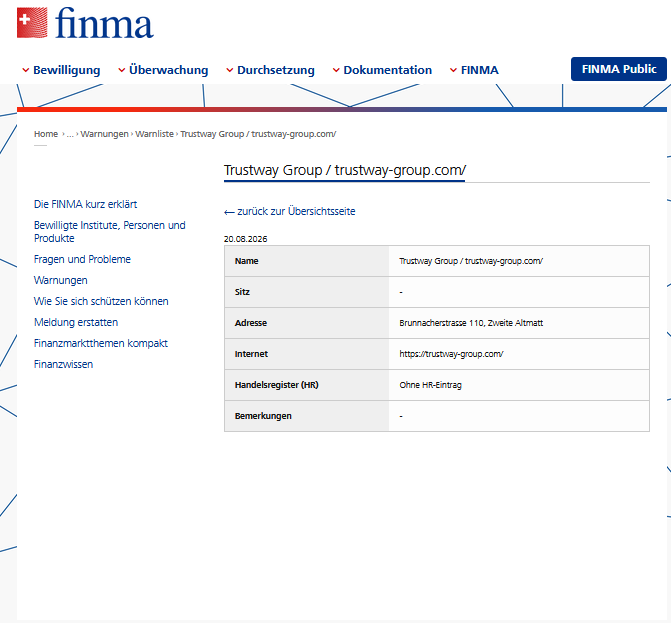The height and width of the screenshot is (623, 671).
Task: Click the FINMA Public button
Action: pyautogui.click(x=619, y=69)
